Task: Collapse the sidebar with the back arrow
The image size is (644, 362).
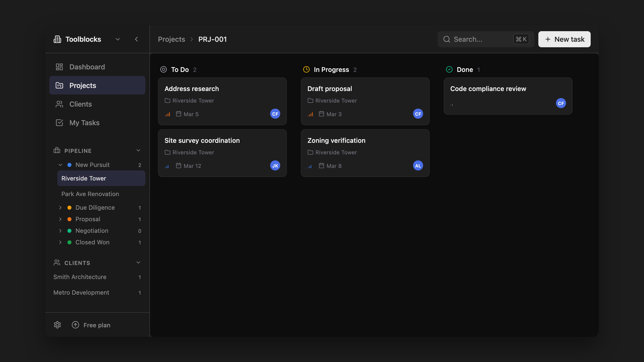Action: coord(137,39)
